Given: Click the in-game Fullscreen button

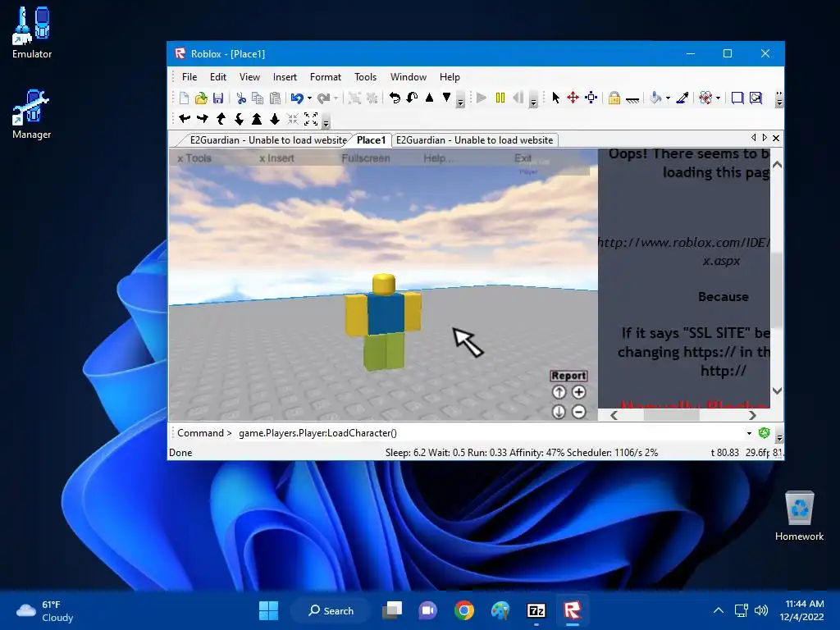Looking at the screenshot, I should click(365, 158).
